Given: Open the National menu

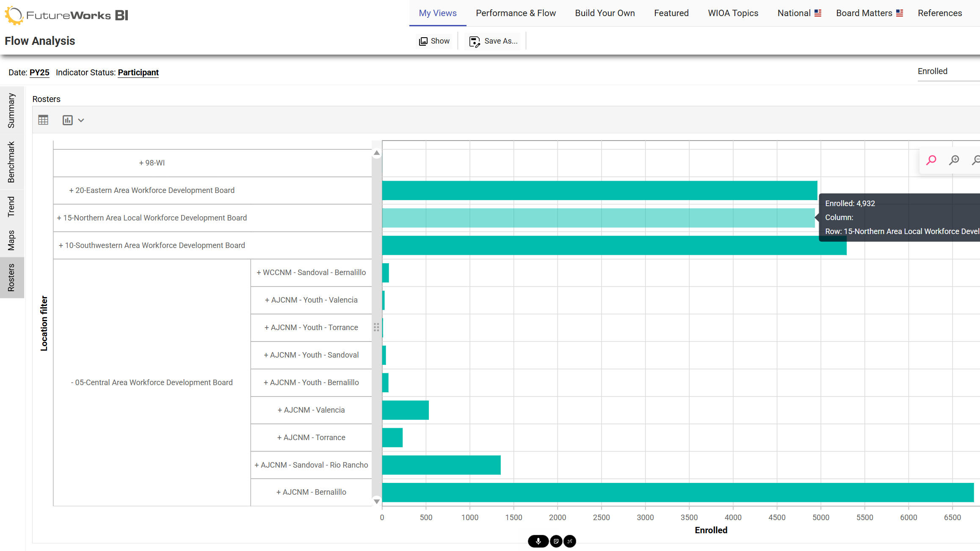Looking at the screenshot, I should pos(799,13).
